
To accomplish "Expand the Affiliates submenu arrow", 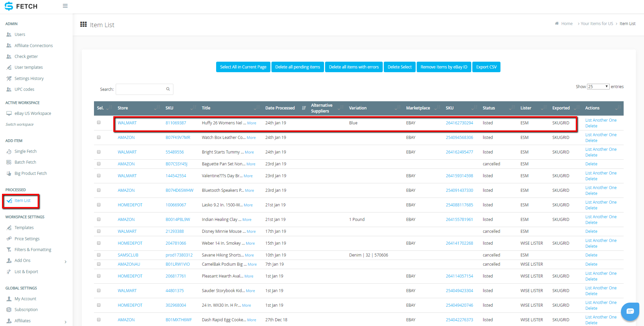I will [x=65, y=322].
